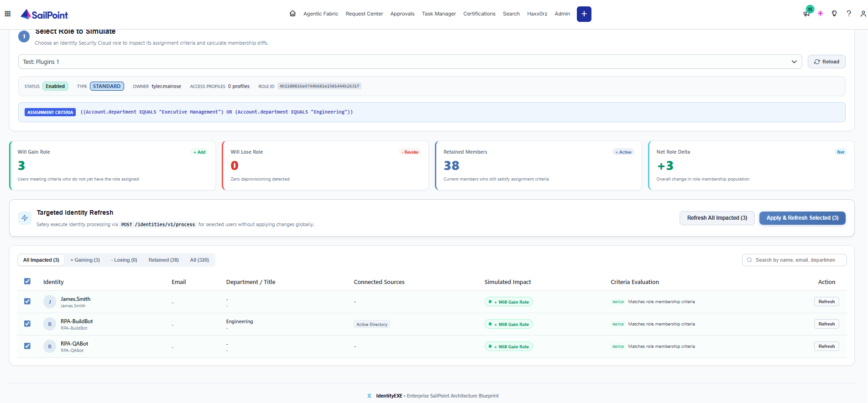The height and width of the screenshot is (403, 868).
Task: Switch to the + Gaining (3) tab
Action: click(x=85, y=260)
